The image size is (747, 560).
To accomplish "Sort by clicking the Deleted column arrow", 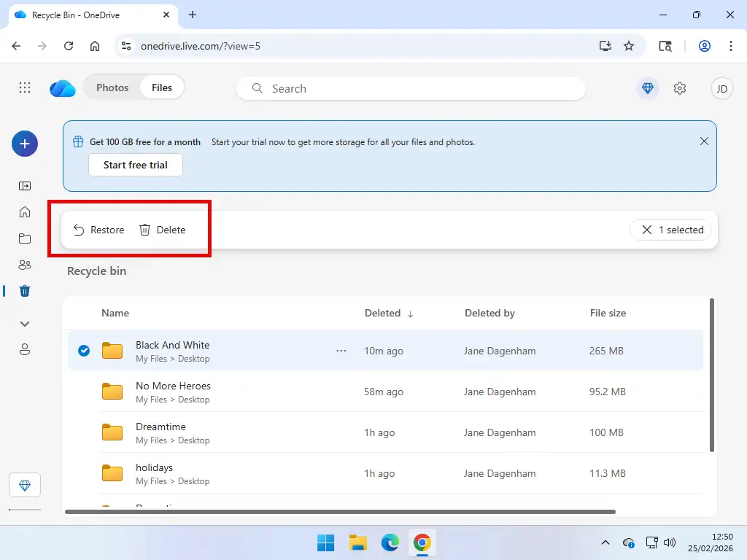I will [410, 313].
